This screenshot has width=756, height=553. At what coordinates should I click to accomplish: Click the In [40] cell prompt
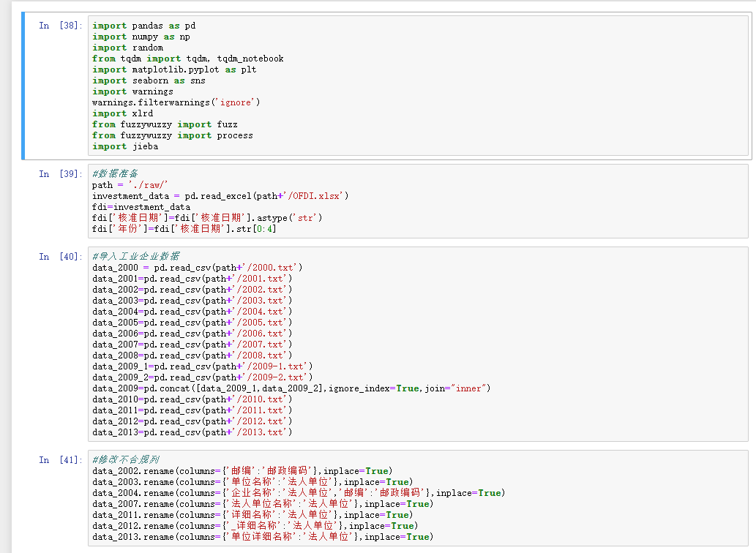point(60,257)
